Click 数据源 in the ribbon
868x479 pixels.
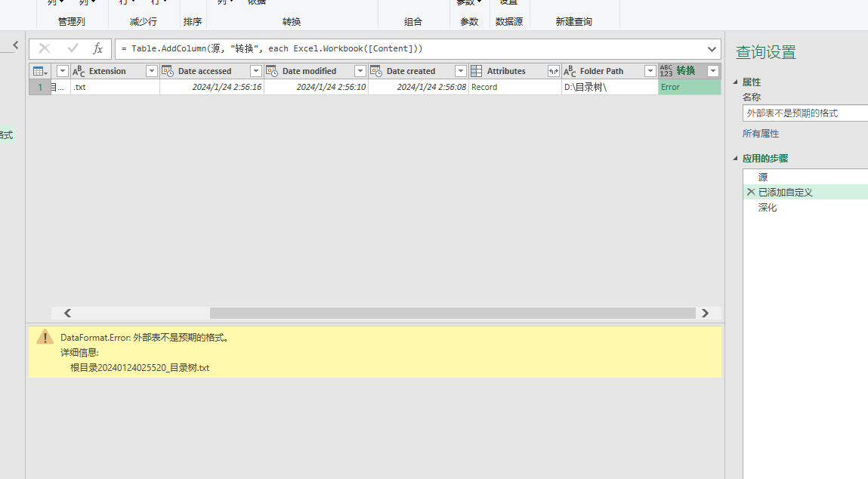508,21
